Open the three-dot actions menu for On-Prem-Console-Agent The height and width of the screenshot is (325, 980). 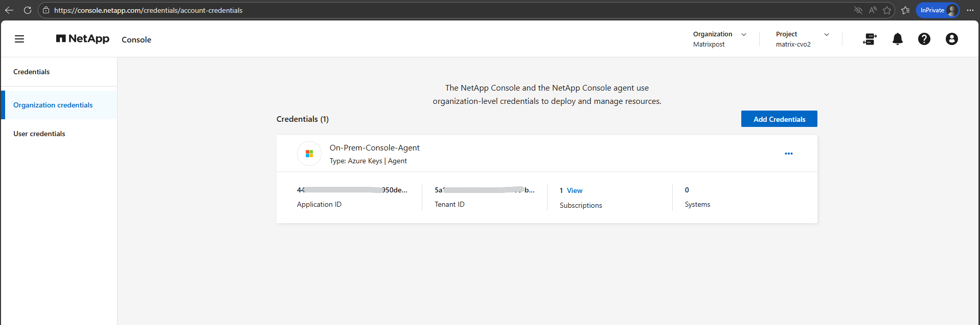pyautogui.click(x=788, y=154)
